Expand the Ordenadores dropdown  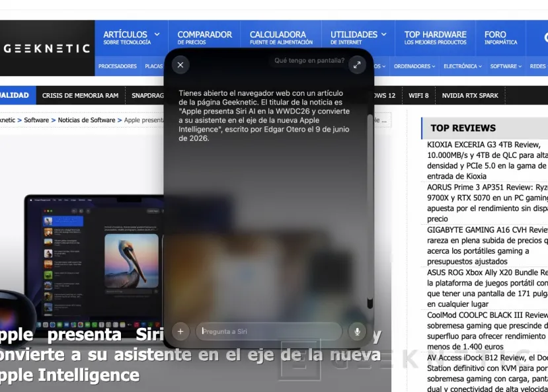click(414, 66)
